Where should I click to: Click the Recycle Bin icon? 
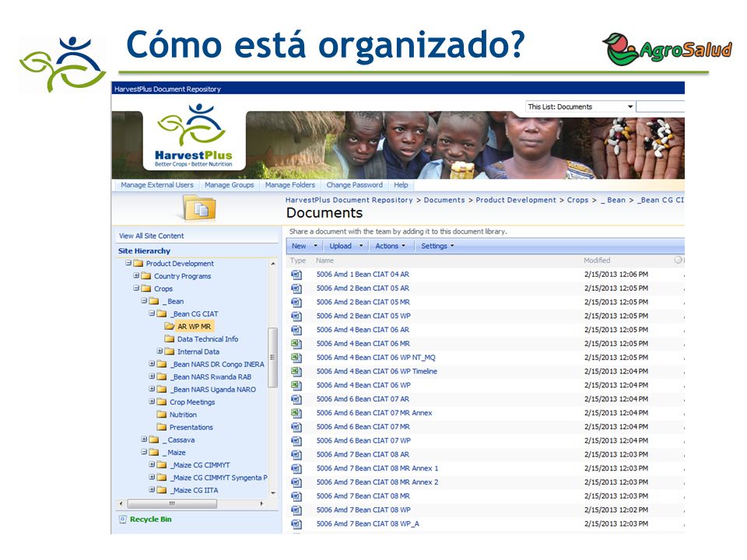pyautogui.click(x=122, y=520)
